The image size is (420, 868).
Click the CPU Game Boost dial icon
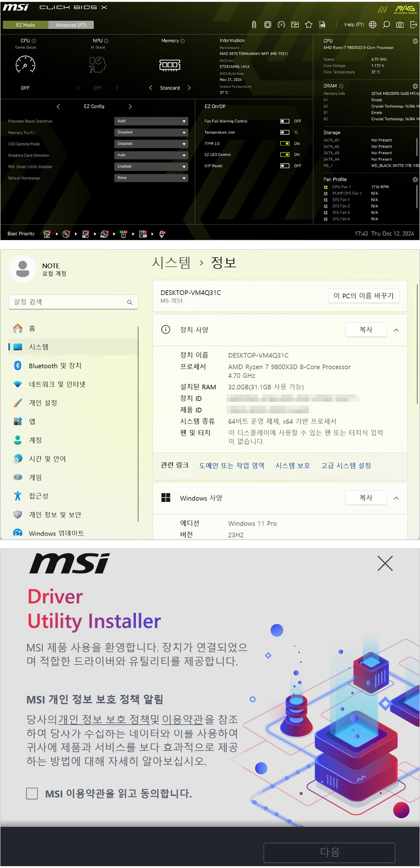25,65
